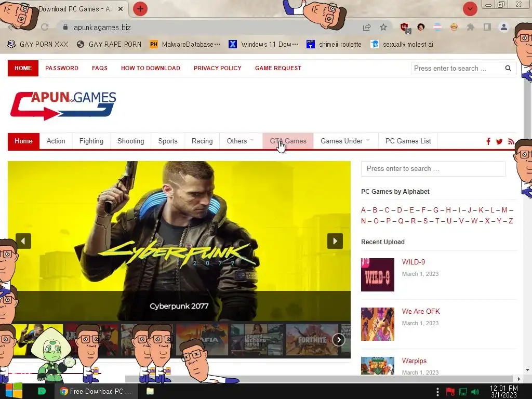Show hidden tray icons overflow

click(x=437, y=392)
